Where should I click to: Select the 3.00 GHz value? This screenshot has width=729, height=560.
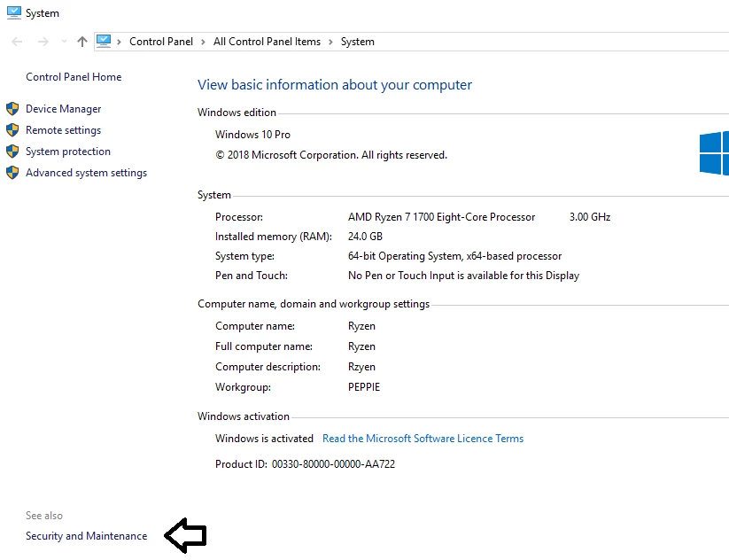(590, 217)
